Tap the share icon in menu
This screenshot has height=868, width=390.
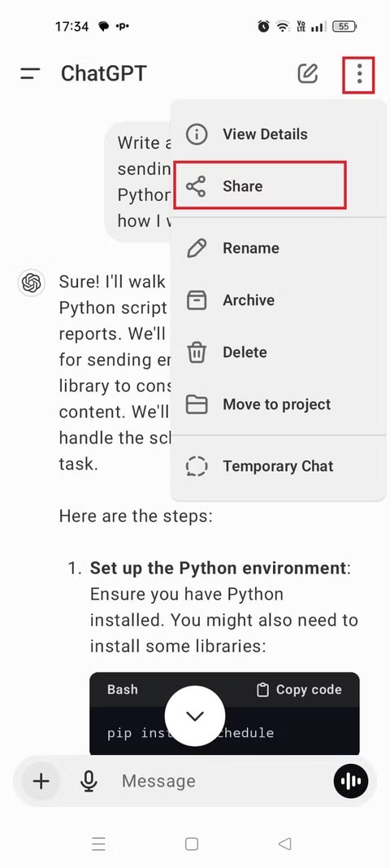click(196, 186)
